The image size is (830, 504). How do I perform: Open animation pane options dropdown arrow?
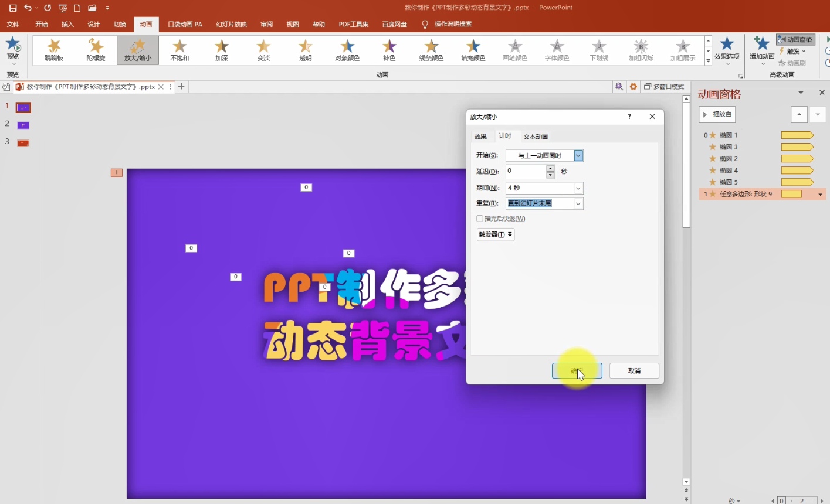coord(801,93)
